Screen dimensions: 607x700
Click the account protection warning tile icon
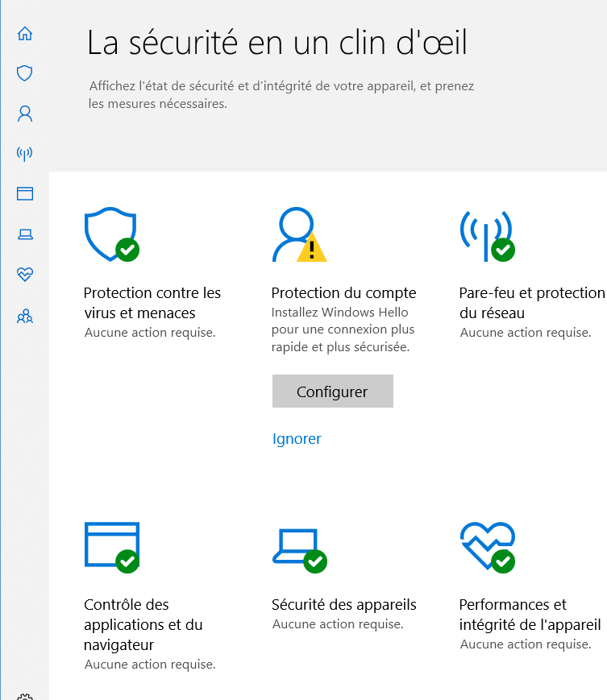pos(299,234)
